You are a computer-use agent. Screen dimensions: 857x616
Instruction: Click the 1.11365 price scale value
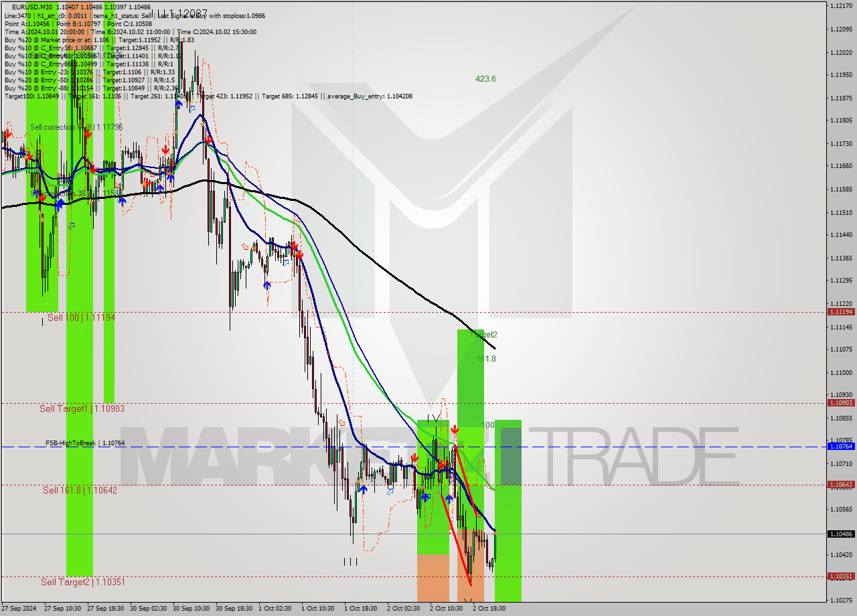tap(840, 258)
